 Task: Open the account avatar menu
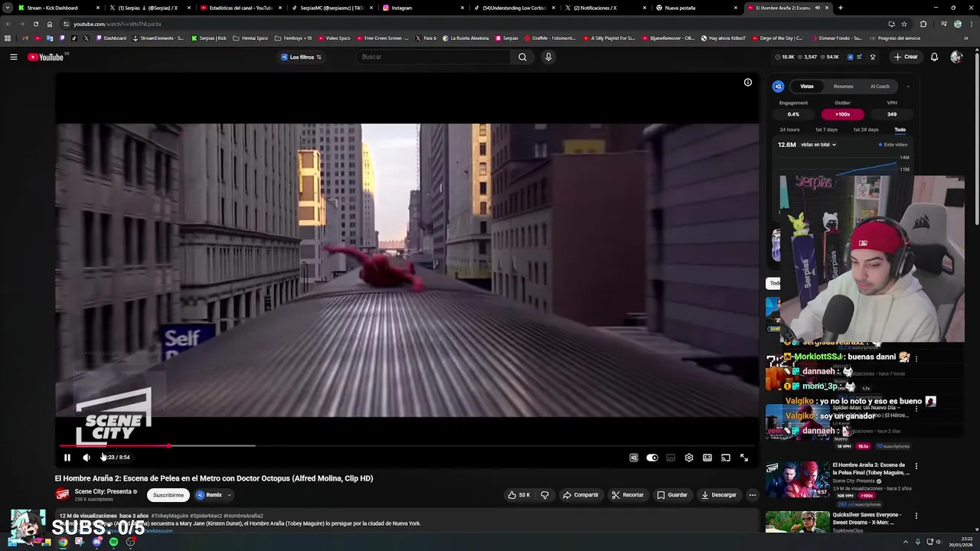tap(955, 57)
